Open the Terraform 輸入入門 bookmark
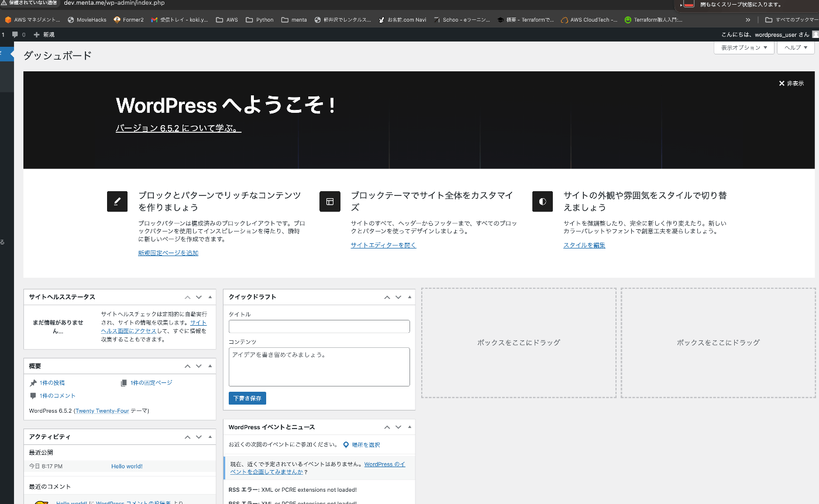Viewport: 819px width, 504px height. tap(653, 20)
